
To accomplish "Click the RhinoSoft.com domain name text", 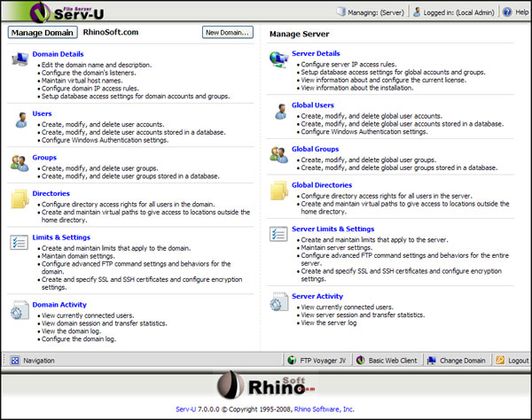I will point(111,32).
